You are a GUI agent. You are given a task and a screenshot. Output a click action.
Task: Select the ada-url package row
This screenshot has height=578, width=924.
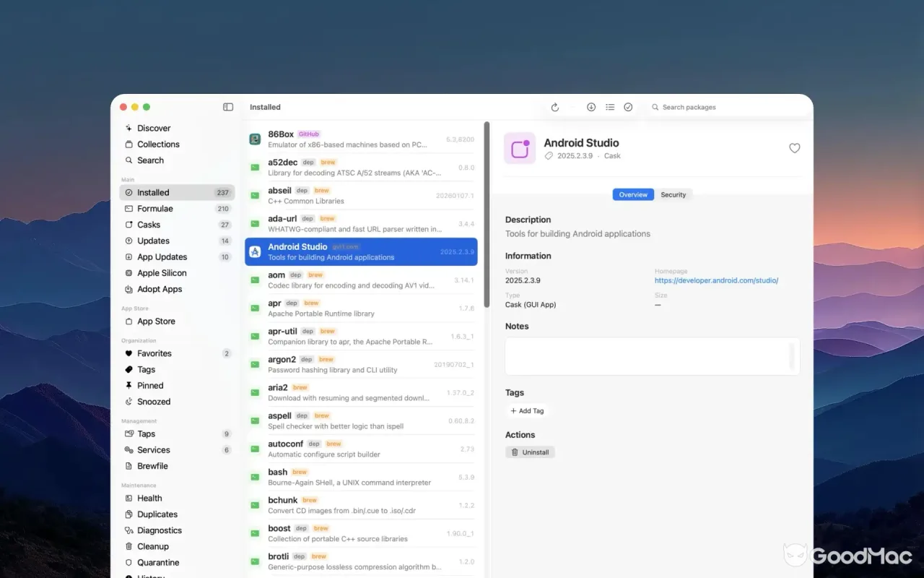tap(361, 224)
